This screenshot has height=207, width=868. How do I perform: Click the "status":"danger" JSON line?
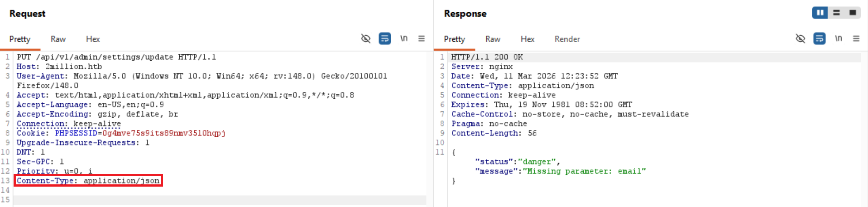[x=518, y=162]
